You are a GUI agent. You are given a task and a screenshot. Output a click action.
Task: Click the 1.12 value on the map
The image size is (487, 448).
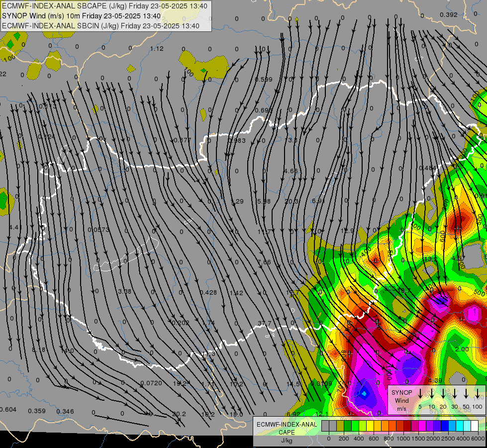click(x=157, y=48)
